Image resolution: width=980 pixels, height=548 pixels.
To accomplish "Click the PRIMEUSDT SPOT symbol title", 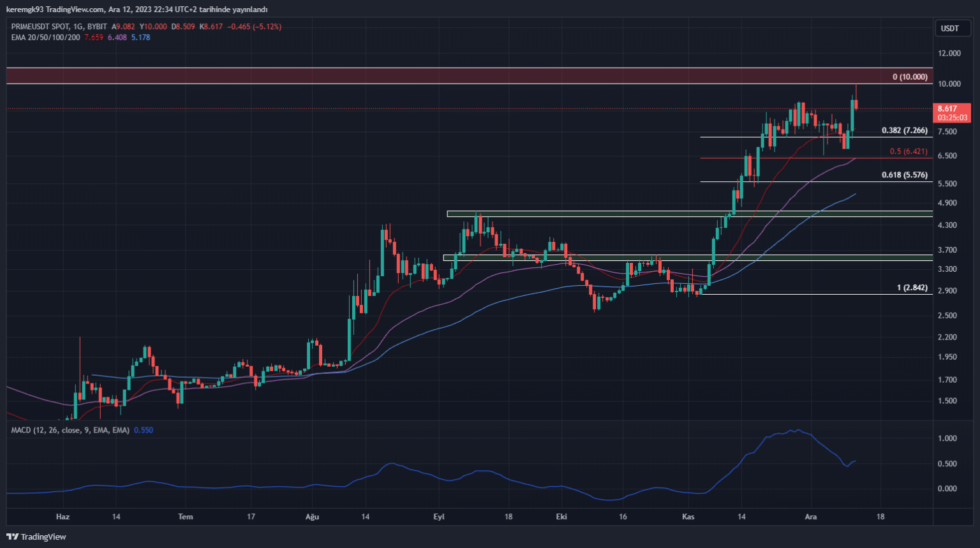I will [40, 27].
